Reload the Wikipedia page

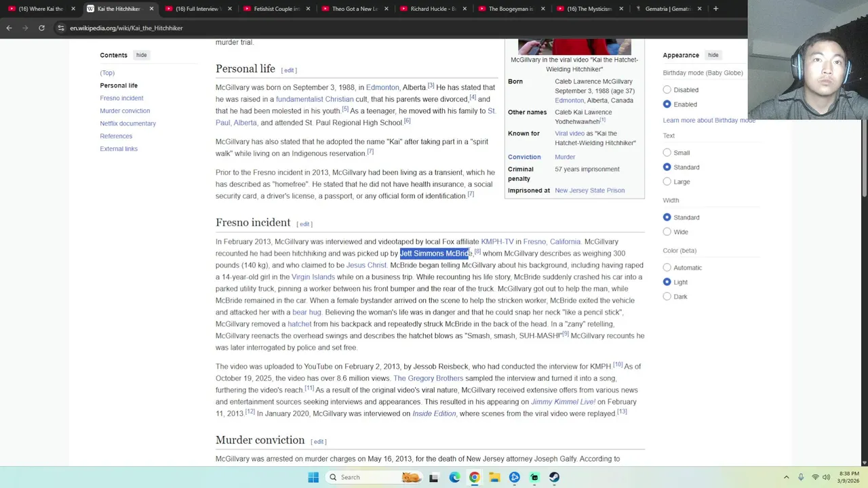pyautogui.click(x=41, y=28)
